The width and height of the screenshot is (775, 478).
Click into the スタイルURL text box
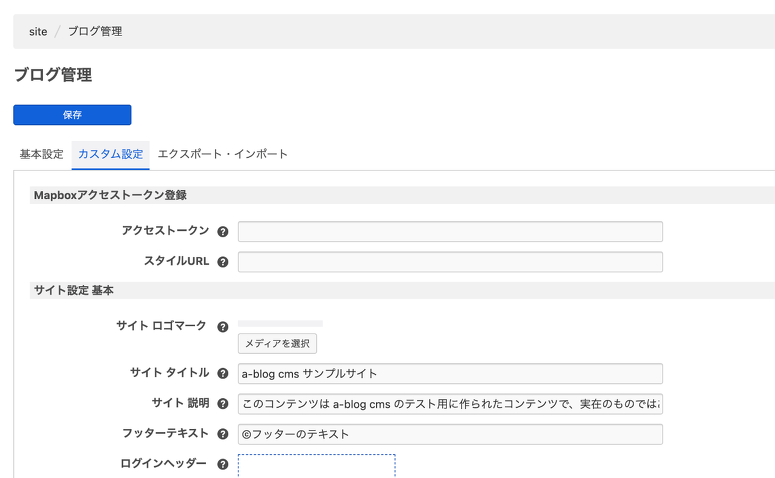pos(450,262)
